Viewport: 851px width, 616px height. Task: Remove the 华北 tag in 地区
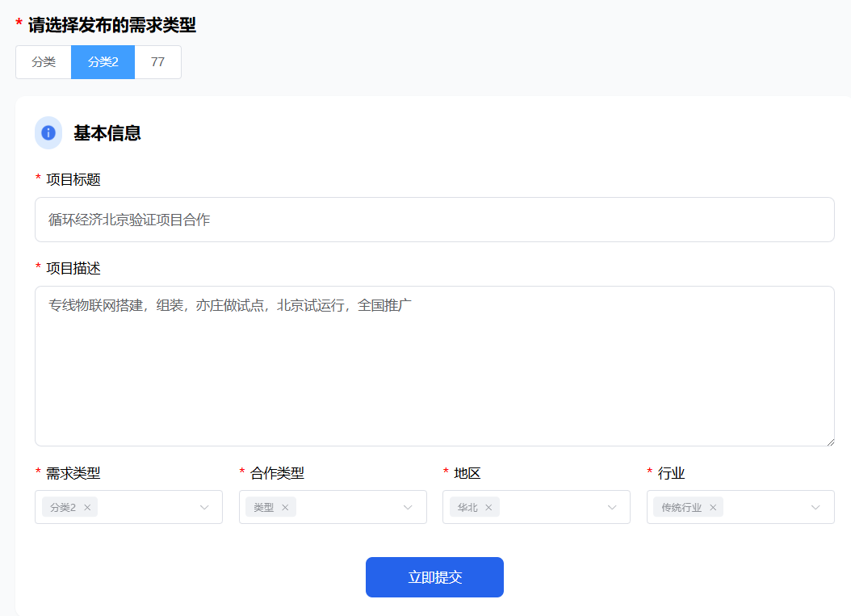tap(488, 508)
